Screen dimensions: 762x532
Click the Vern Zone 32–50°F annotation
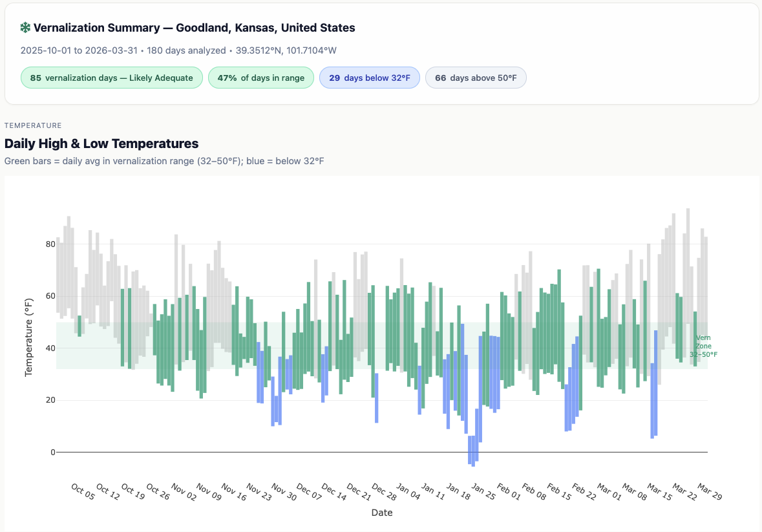[703, 346]
